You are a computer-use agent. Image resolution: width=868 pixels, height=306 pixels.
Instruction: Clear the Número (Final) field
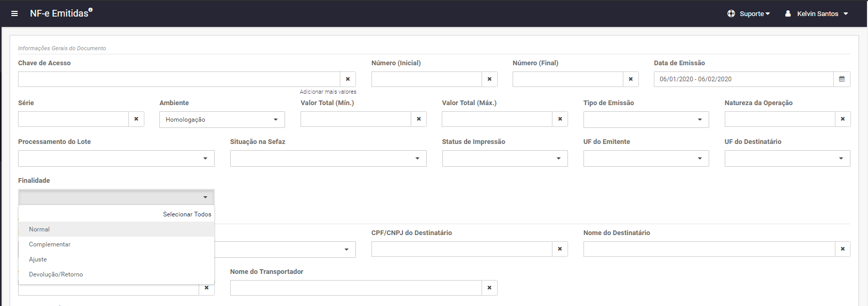[631, 79]
